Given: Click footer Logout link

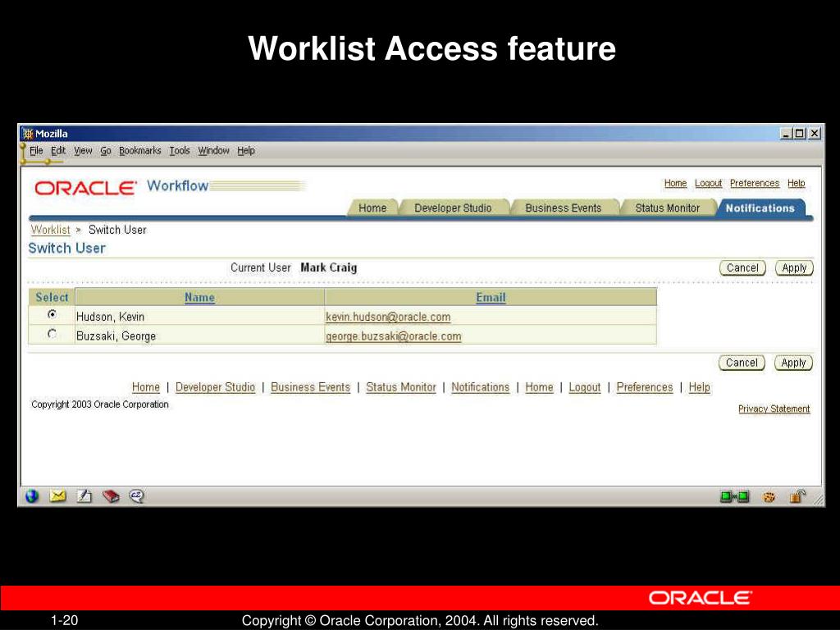Looking at the screenshot, I should tap(584, 387).
